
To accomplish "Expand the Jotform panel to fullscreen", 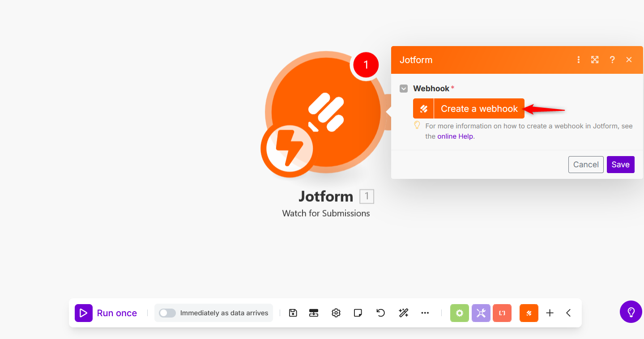I will 595,60.
